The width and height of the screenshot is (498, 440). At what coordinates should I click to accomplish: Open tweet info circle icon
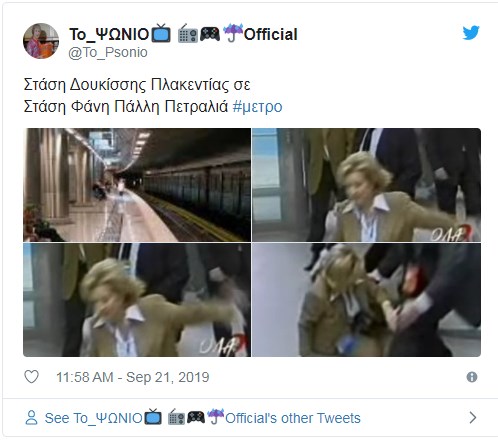(472, 377)
